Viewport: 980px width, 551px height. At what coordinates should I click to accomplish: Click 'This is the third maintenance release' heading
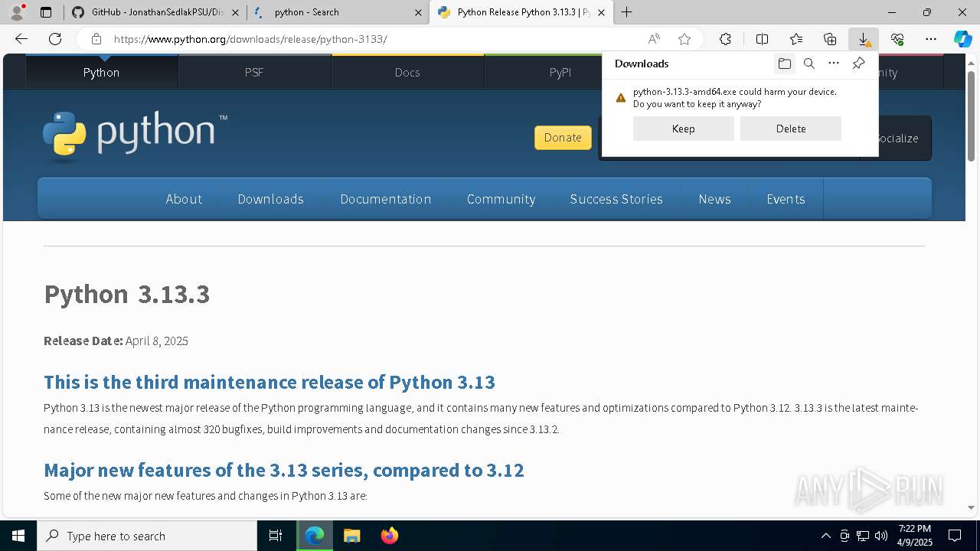click(x=269, y=382)
